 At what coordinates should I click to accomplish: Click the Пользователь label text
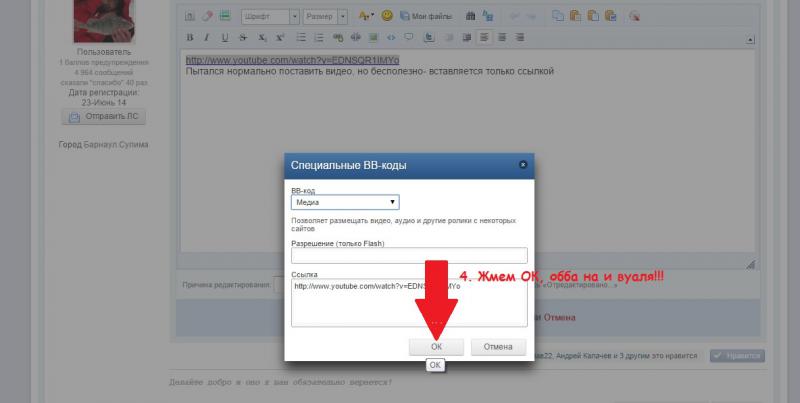click(104, 52)
